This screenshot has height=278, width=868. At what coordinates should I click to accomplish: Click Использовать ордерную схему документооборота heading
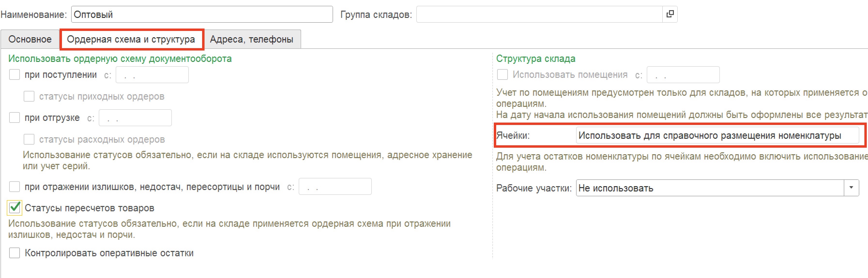[x=120, y=59]
